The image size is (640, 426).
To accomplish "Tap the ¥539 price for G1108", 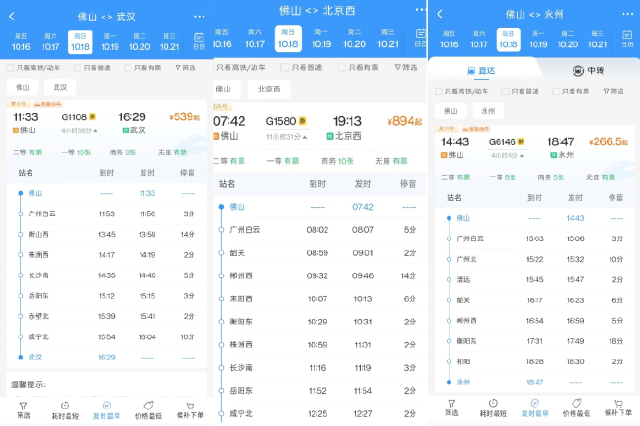I will point(184,117).
